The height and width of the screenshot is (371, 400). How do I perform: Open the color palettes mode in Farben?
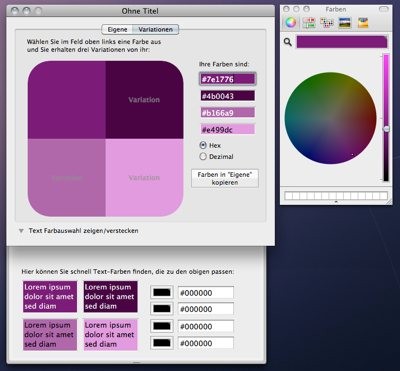point(327,23)
